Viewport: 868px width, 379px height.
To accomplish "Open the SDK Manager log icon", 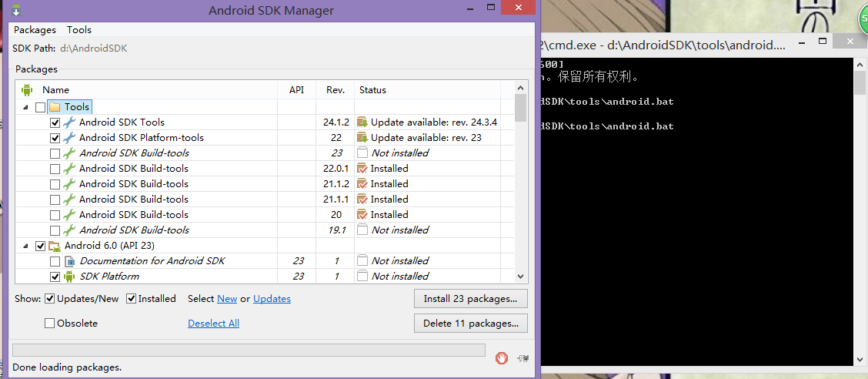I will tap(522, 358).
